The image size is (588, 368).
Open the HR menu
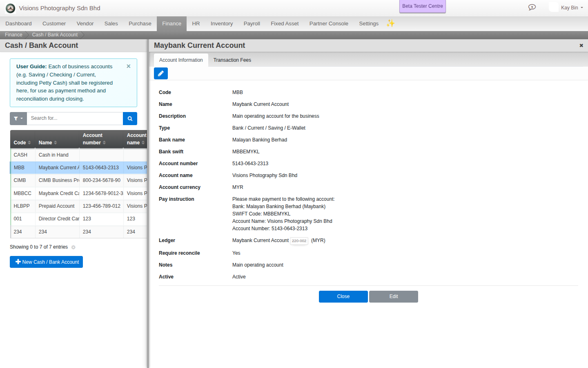[x=196, y=24]
